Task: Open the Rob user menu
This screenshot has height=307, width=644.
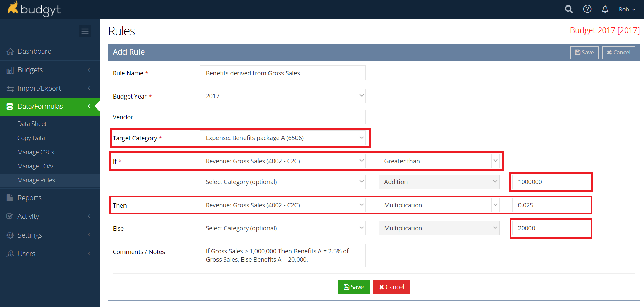Action: pos(627,9)
